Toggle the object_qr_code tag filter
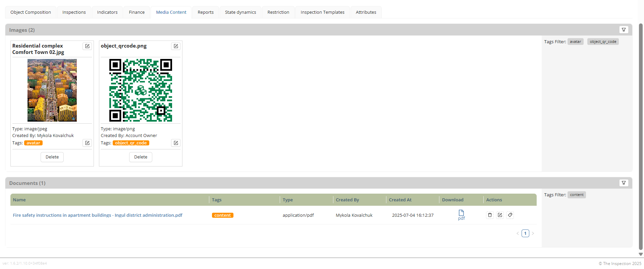The image size is (644, 269). click(603, 42)
